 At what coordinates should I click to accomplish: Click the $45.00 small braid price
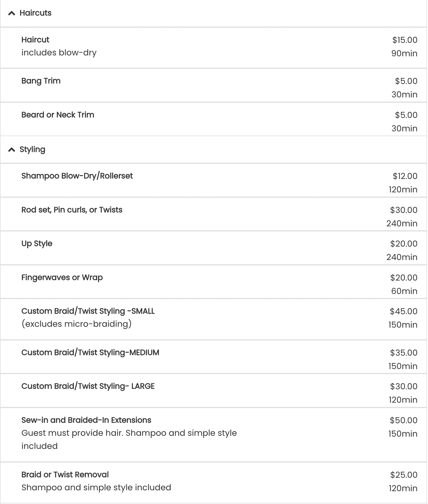click(404, 311)
